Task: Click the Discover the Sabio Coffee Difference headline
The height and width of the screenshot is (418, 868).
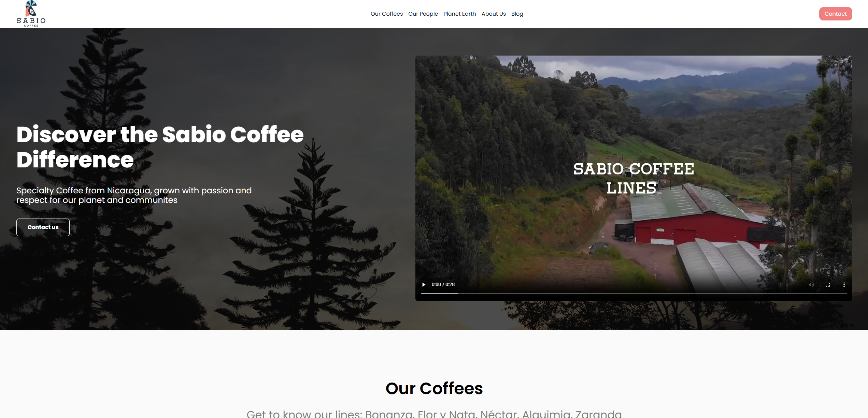Action: click(160, 147)
